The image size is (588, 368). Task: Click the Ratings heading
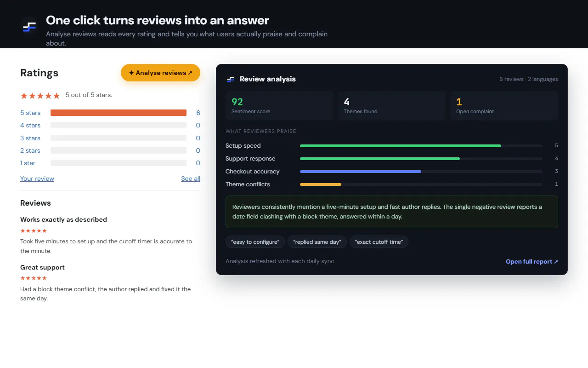(39, 73)
